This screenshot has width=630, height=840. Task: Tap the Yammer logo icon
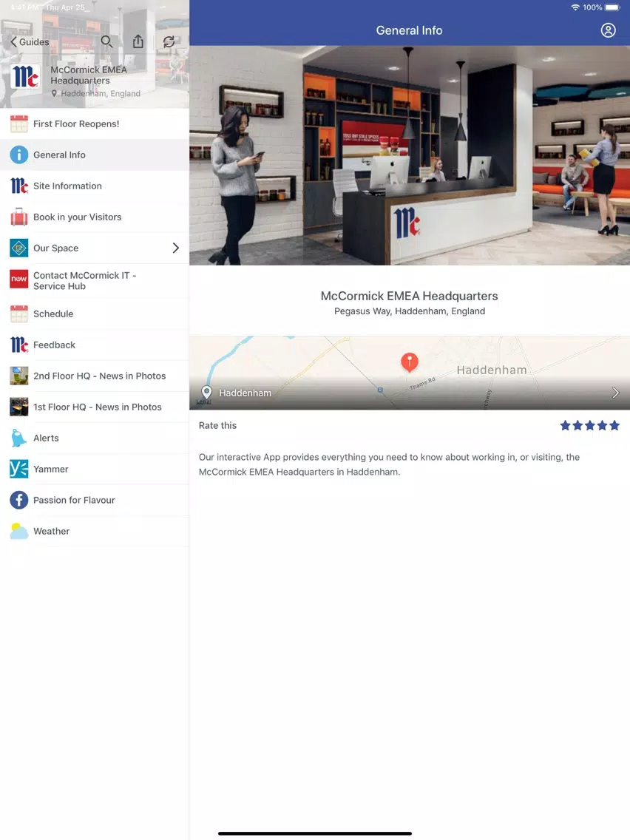pos(18,470)
